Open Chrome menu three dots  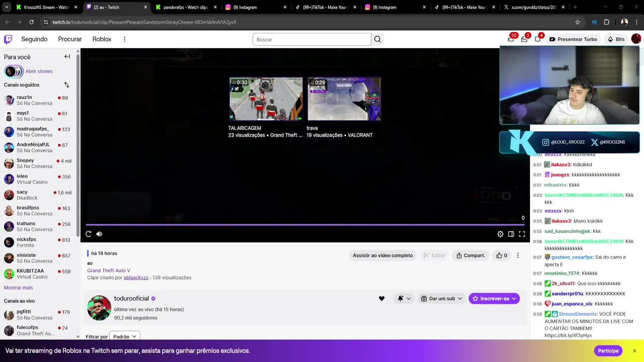click(636, 22)
